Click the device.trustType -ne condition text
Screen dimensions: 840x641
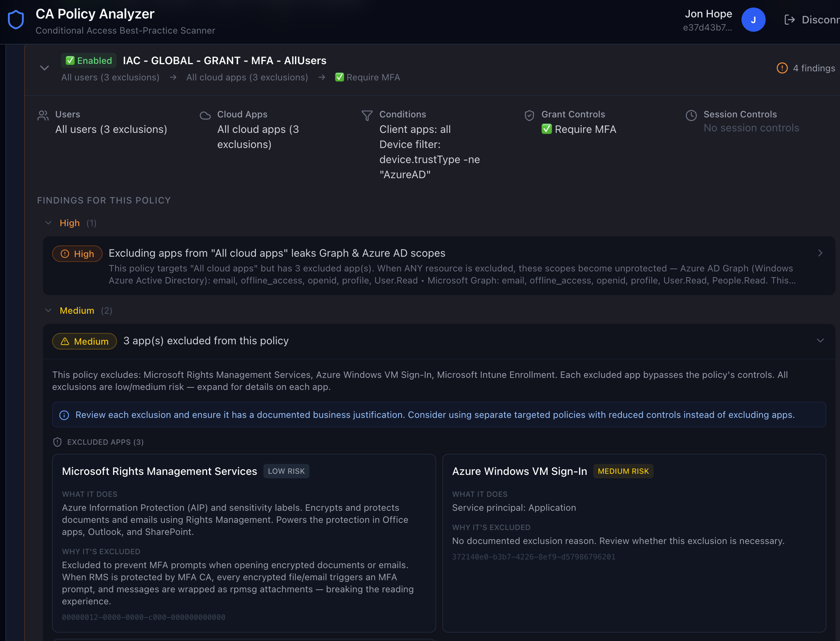tap(430, 159)
